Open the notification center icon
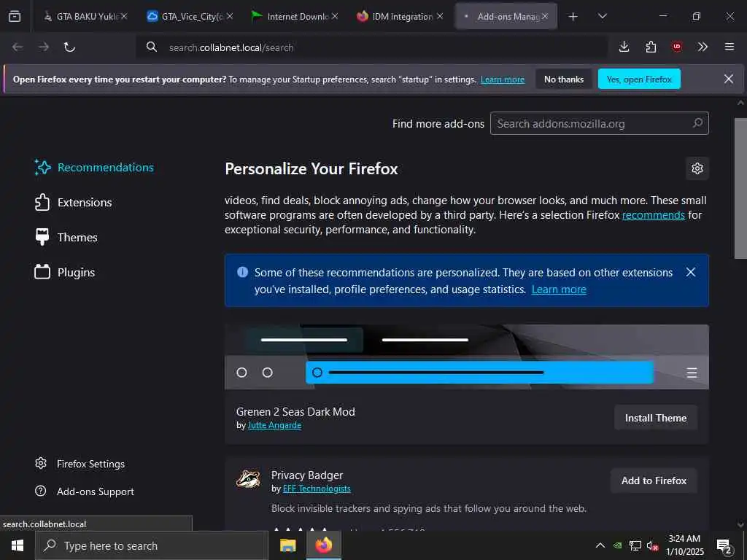 click(724, 545)
